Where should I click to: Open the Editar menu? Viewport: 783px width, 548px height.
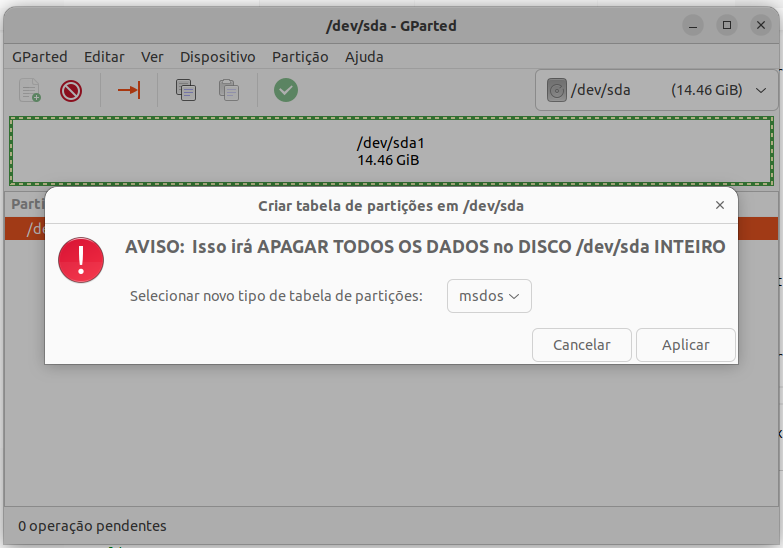[104, 57]
